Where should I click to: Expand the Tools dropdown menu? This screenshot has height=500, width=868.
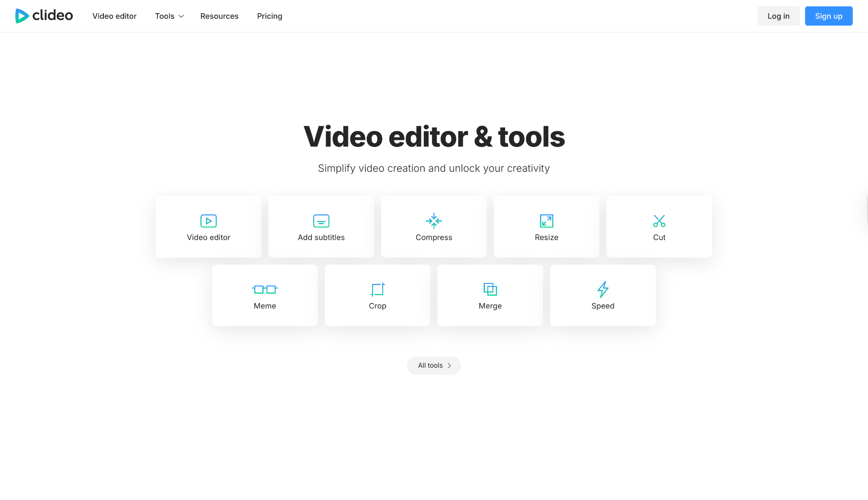pyautogui.click(x=169, y=16)
